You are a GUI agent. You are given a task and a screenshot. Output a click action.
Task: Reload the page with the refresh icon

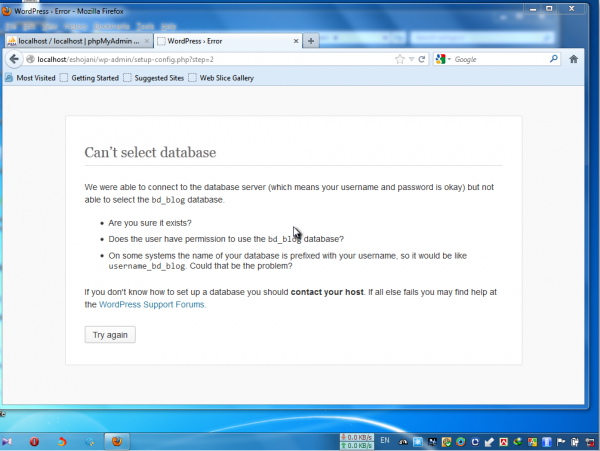(x=422, y=59)
